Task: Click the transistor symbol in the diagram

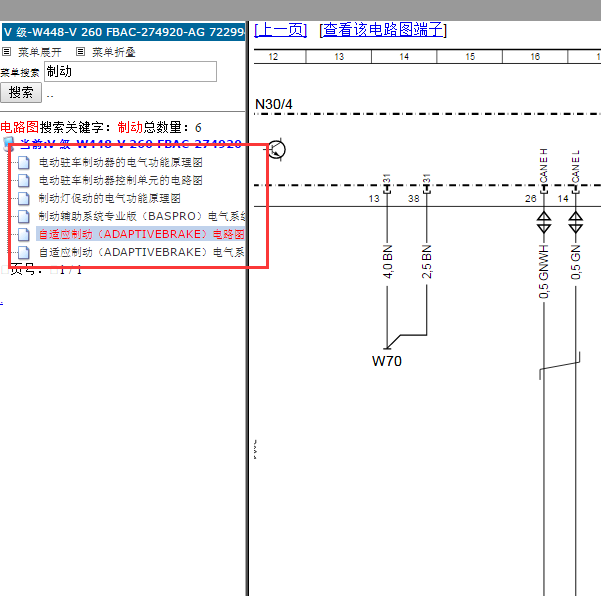Action: click(276, 149)
